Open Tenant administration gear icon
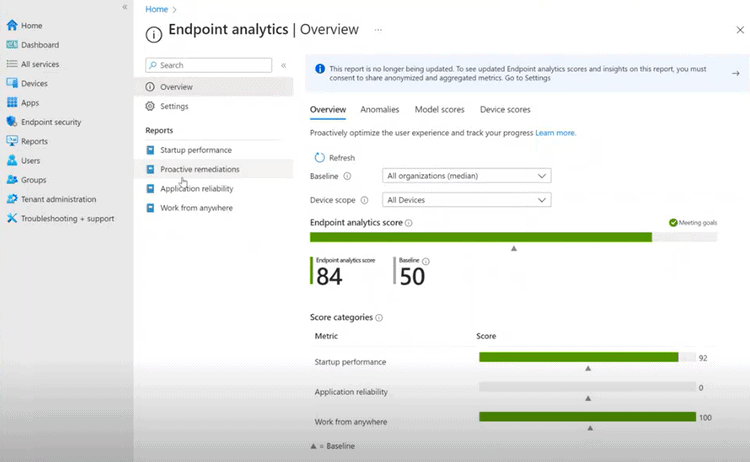 (x=12, y=198)
